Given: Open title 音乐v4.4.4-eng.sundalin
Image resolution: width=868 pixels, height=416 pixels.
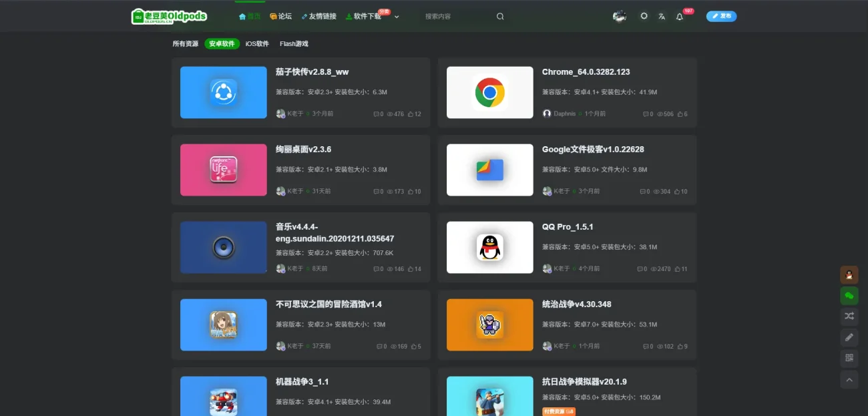Looking at the screenshot, I should pyautogui.click(x=335, y=232).
